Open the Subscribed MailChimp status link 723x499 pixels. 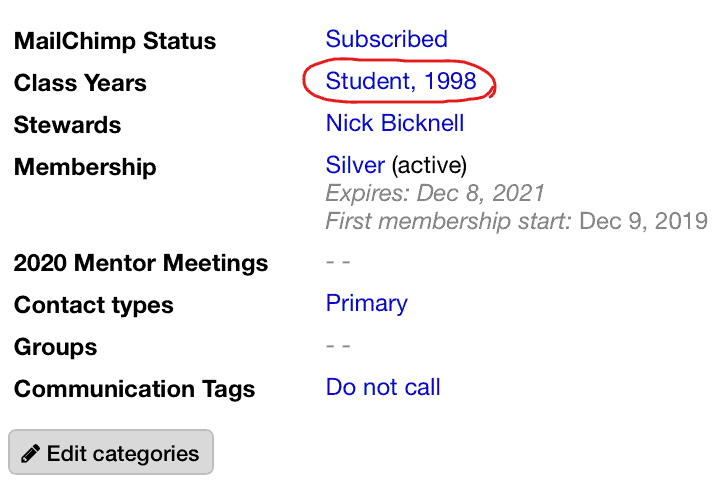click(x=386, y=39)
